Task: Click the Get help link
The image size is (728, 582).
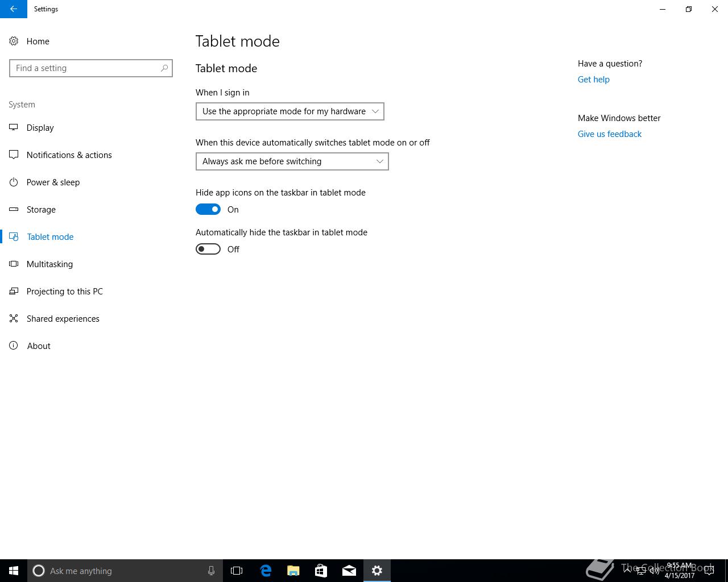Action: click(x=594, y=80)
